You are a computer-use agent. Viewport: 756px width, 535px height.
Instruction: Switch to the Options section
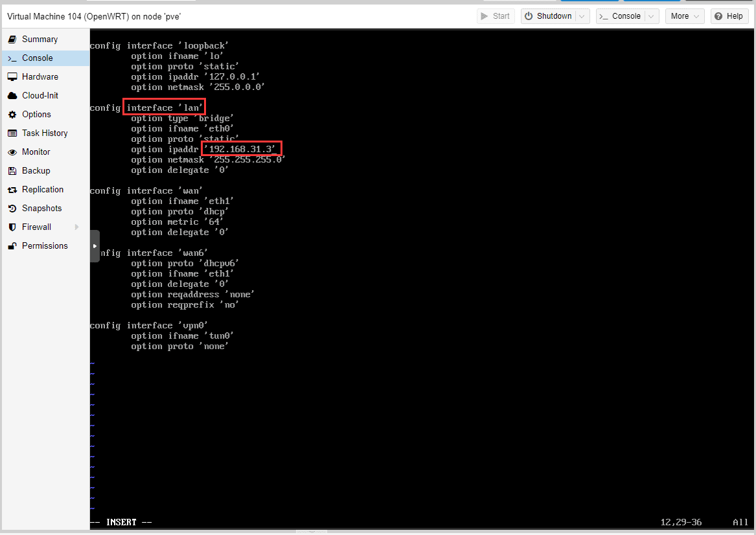[x=46, y=114]
